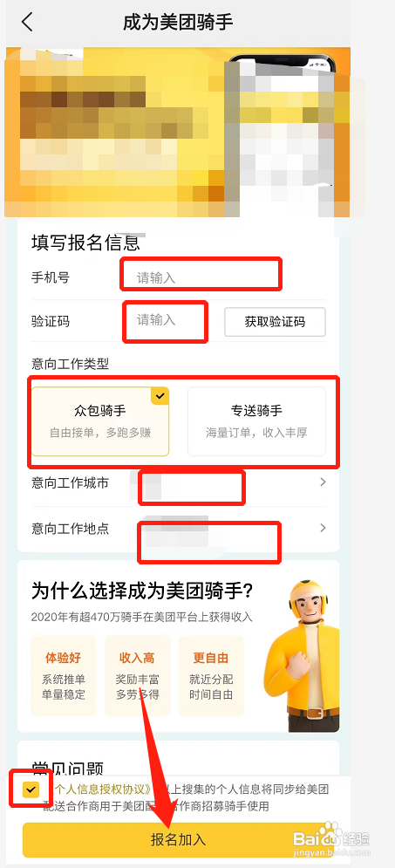The image size is (395, 868).
Task: Tap the 报名加入 signup button
Action: coord(178,839)
